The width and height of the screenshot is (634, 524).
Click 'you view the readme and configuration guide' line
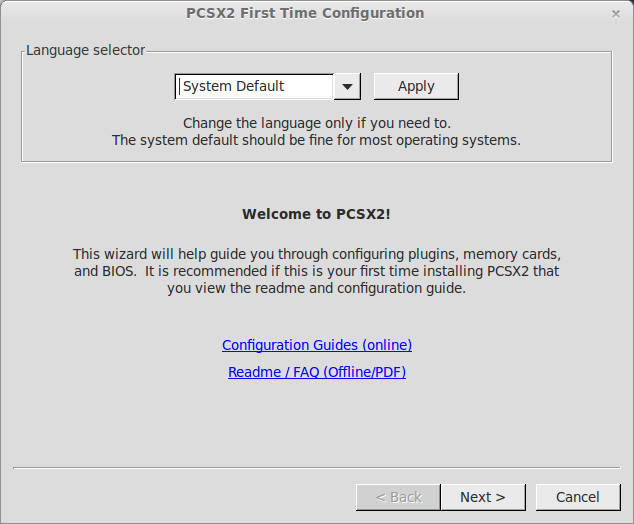point(316,288)
